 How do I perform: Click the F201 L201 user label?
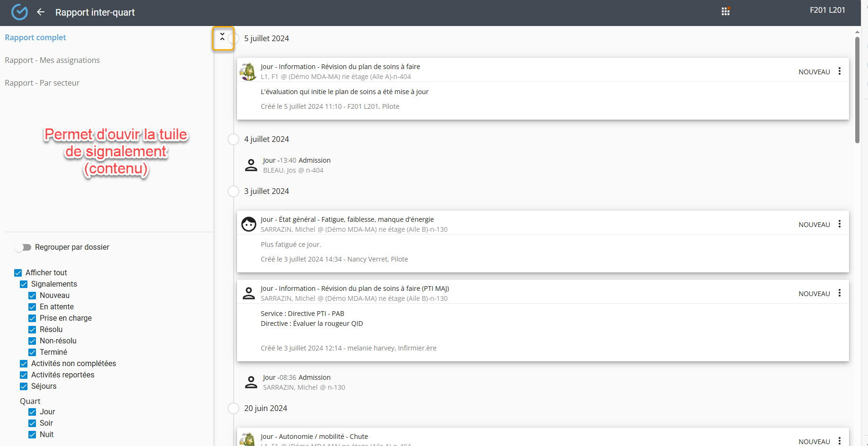click(827, 10)
